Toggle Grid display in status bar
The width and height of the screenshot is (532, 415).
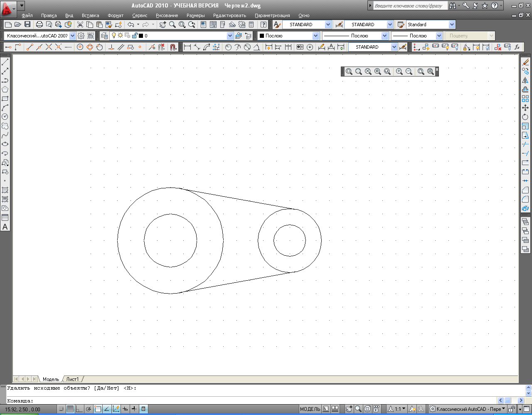point(70,409)
